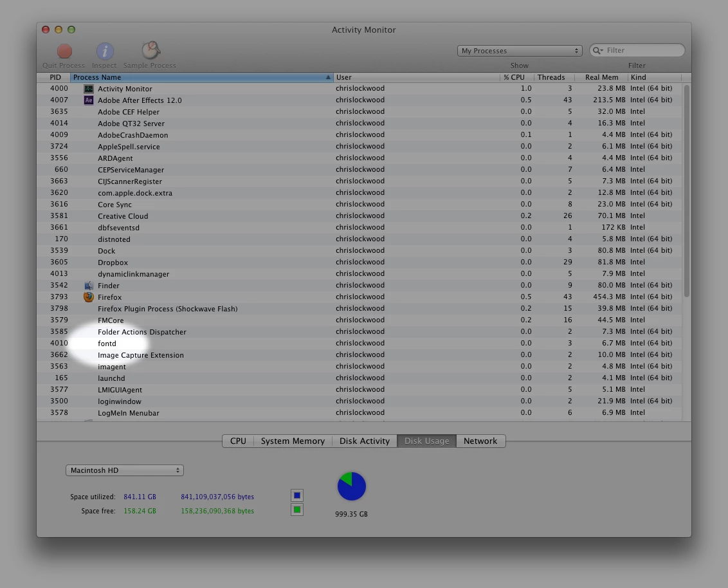The width and height of the screenshot is (728, 588).
Task: Select the Dock process row
Action: pyautogui.click(x=359, y=251)
